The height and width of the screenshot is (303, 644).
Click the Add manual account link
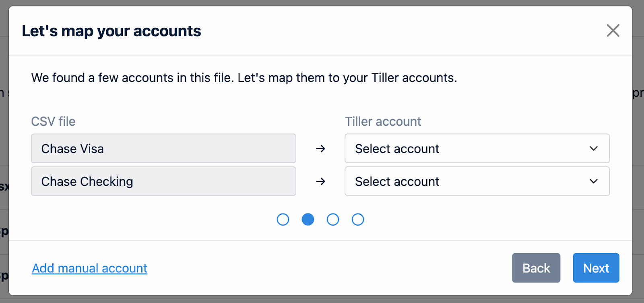pos(89,268)
